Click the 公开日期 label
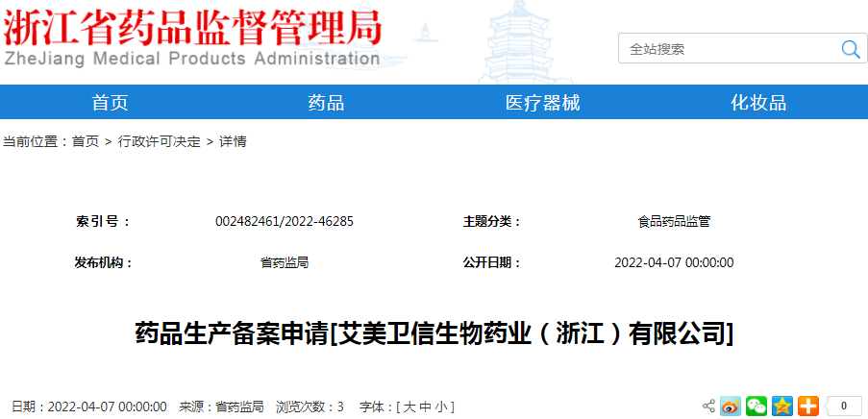This screenshot has width=868, height=419. point(492,262)
